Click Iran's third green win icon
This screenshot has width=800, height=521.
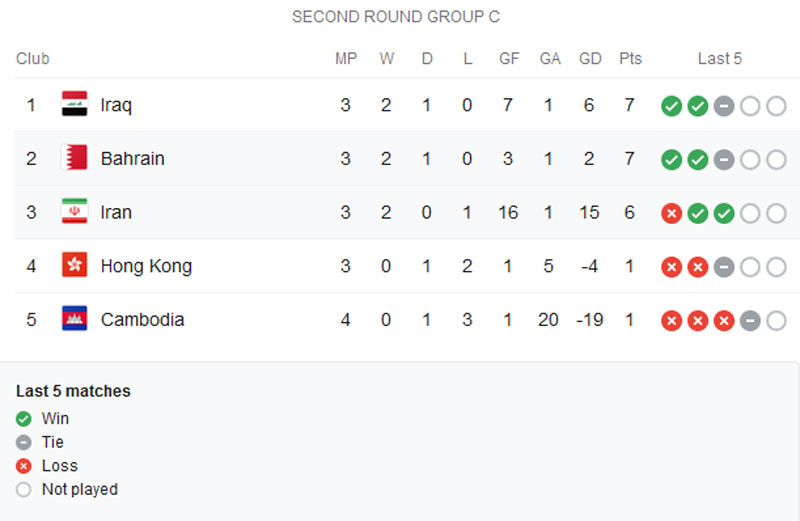pos(724,213)
